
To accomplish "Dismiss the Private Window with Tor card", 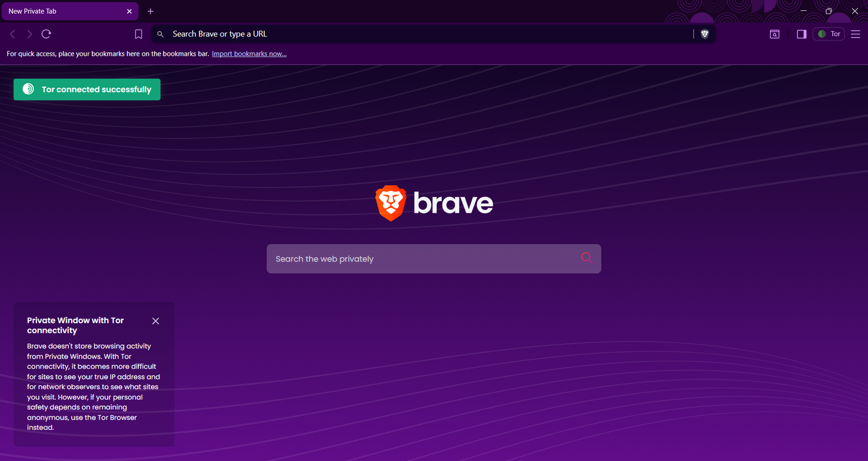I will click(x=156, y=321).
